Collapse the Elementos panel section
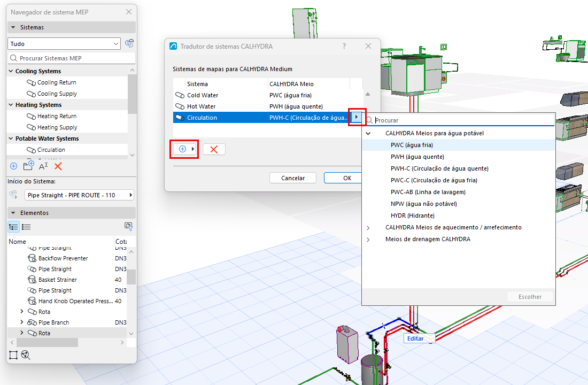The height and width of the screenshot is (385, 588). coord(13,213)
